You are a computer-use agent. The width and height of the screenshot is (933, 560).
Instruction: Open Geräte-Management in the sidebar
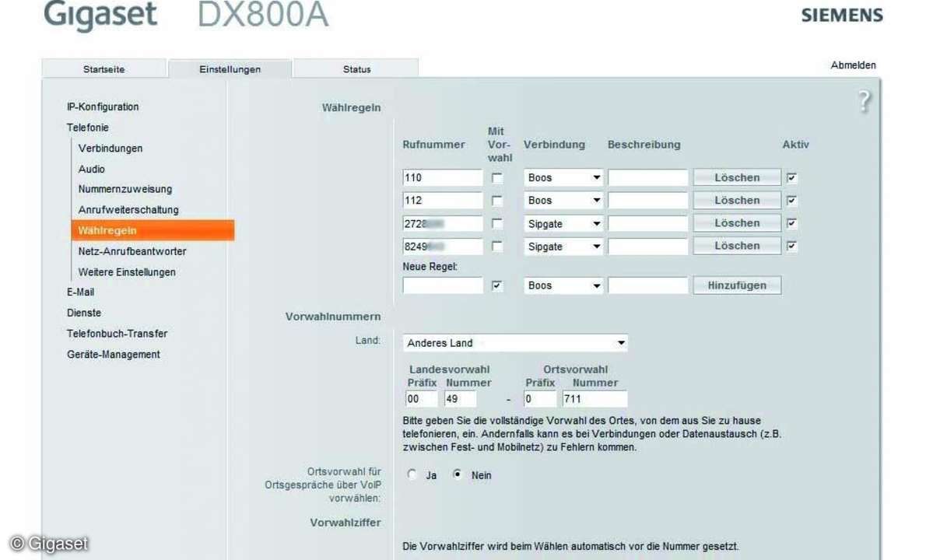pyautogui.click(x=113, y=355)
